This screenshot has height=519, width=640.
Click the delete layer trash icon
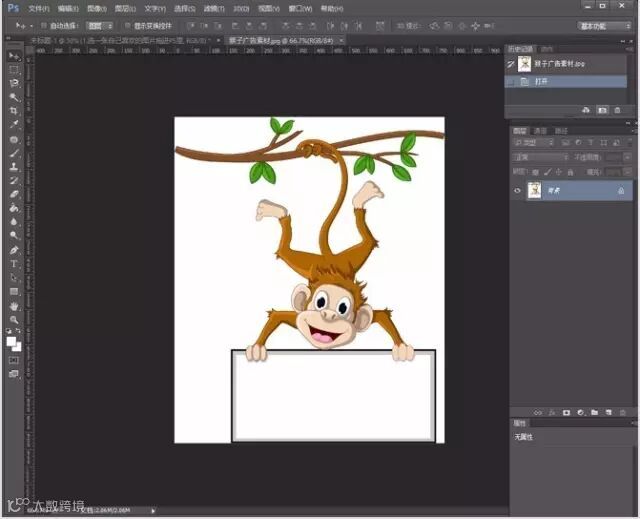pos(622,411)
